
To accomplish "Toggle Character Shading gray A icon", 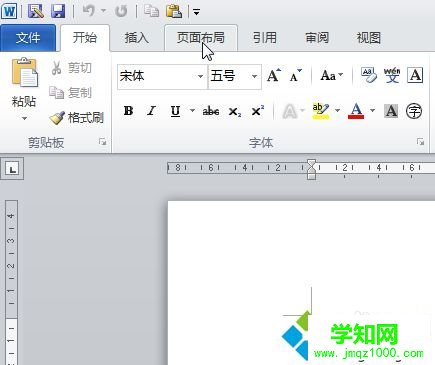I will click(391, 111).
